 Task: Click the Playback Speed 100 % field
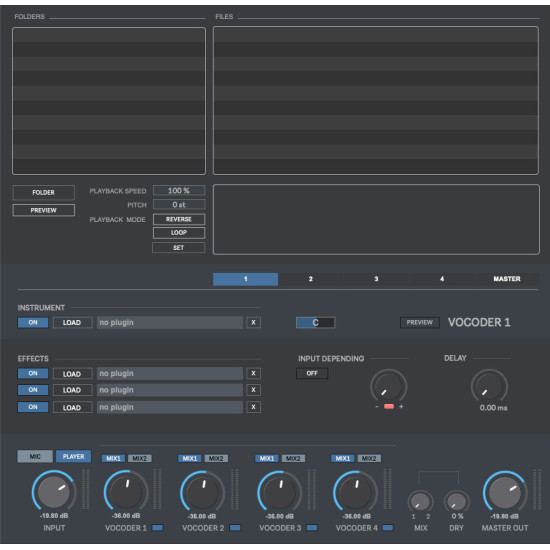pyautogui.click(x=179, y=190)
